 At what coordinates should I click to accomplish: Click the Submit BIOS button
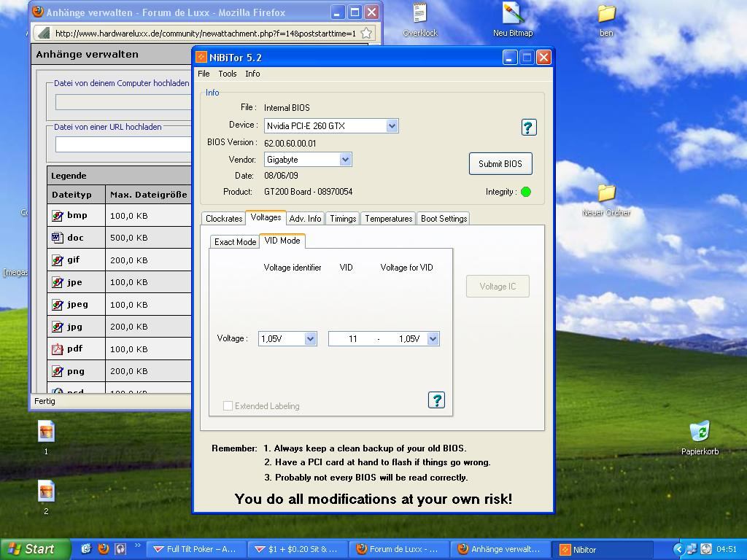[500, 164]
